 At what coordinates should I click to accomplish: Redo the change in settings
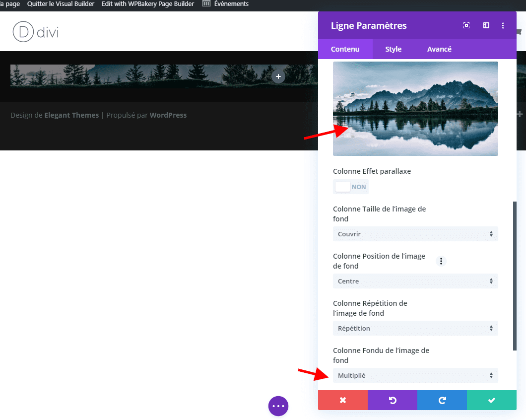pyautogui.click(x=442, y=400)
